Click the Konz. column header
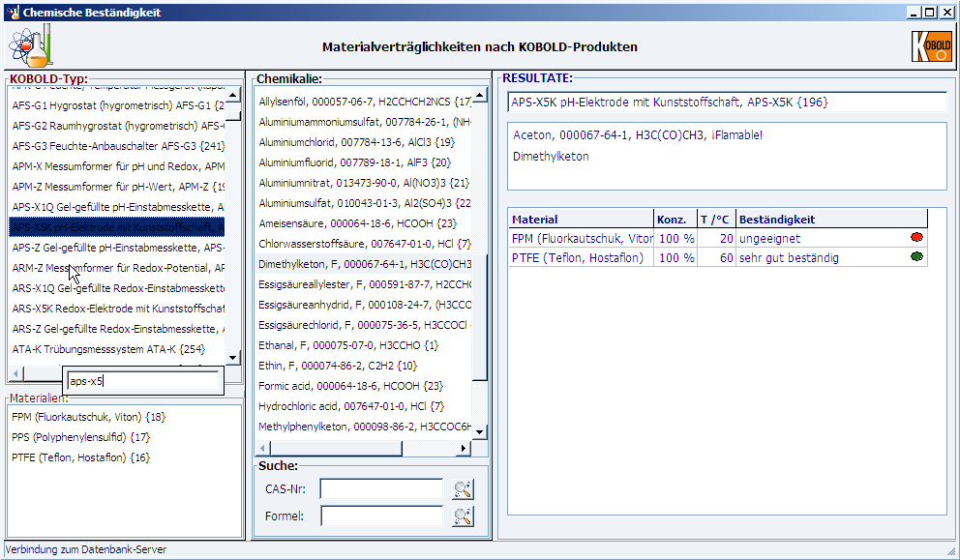960x560 pixels. (x=675, y=220)
